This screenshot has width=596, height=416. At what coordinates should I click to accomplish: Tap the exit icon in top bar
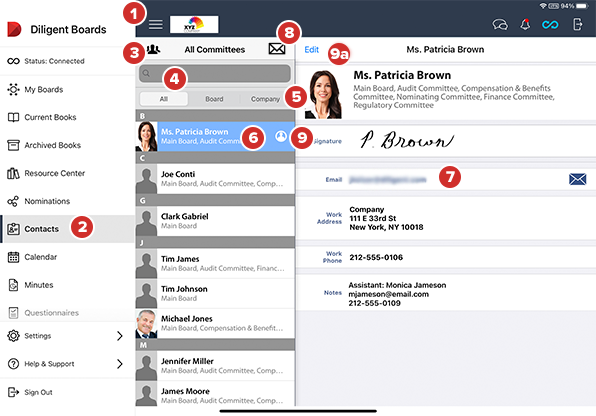(x=577, y=24)
